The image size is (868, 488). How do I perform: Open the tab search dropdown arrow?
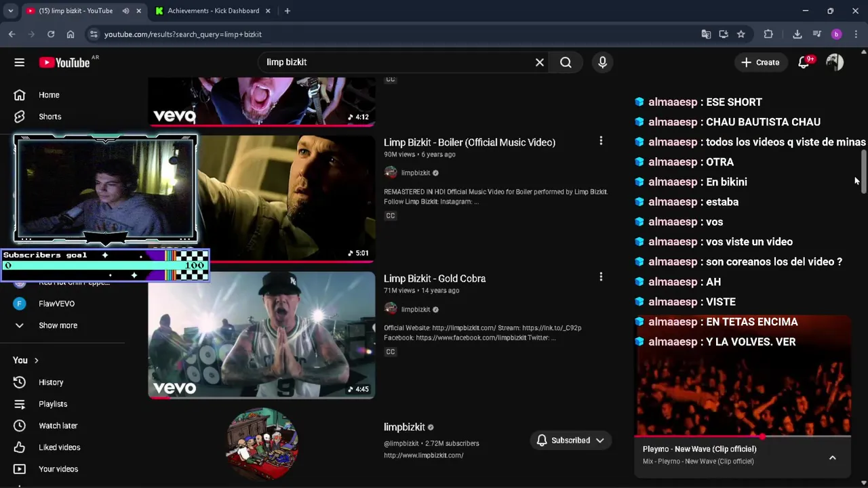coord(10,11)
